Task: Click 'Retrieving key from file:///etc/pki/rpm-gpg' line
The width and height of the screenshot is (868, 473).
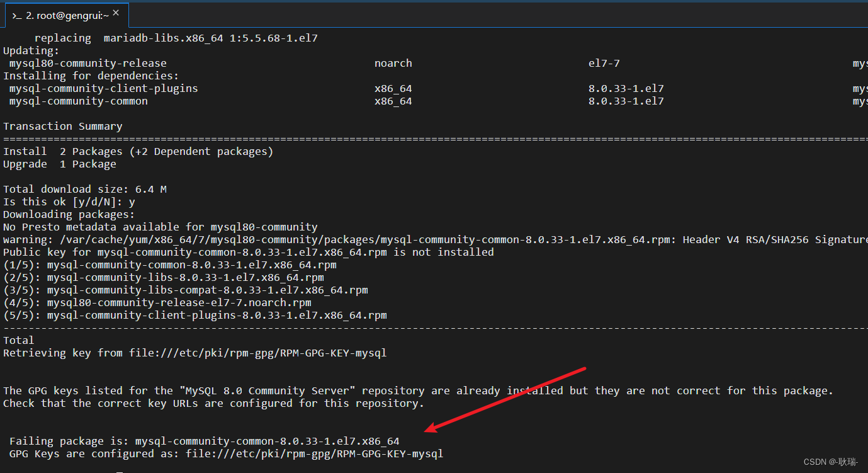Action: [195, 353]
